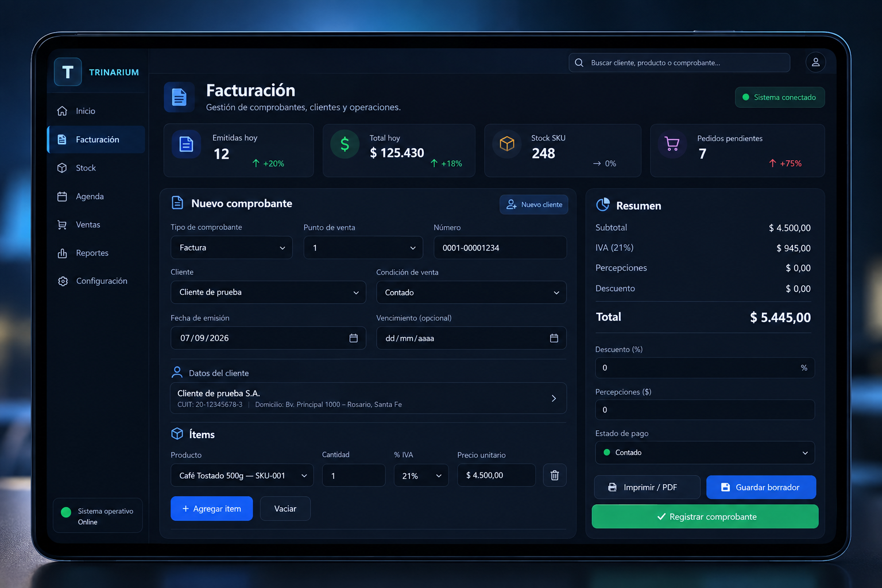Open Reportes from the sidebar
The width and height of the screenshot is (882, 588).
[96, 253]
